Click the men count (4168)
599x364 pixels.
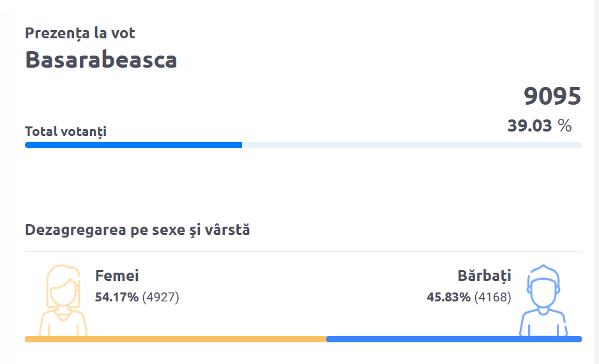492,297
